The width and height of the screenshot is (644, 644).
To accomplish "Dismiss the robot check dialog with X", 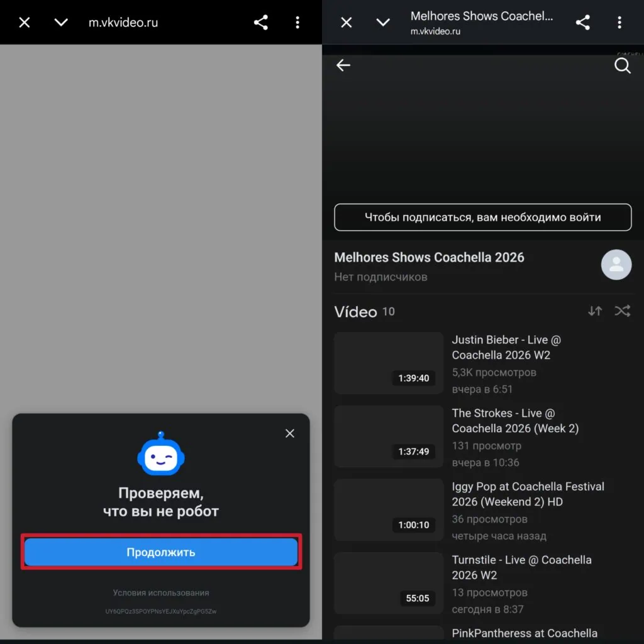I will pyautogui.click(x=290, y=433).
